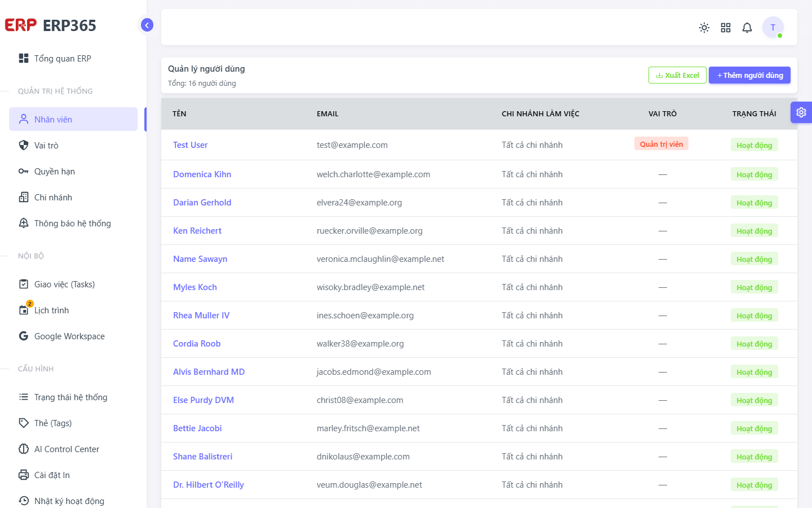
Task: Click email veum.douglas@example.net
Action: pyautogui.click(x=369, y=485)
